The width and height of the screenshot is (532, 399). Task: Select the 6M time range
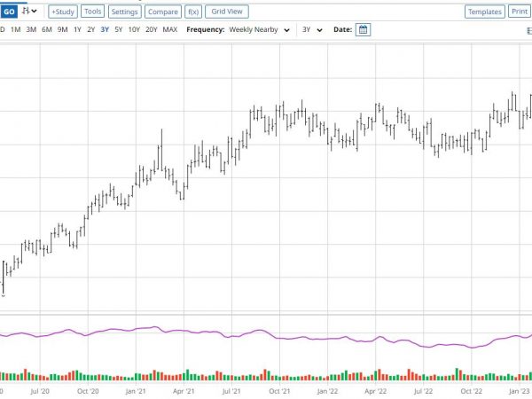pyautogui.click(x=46, y=29)
